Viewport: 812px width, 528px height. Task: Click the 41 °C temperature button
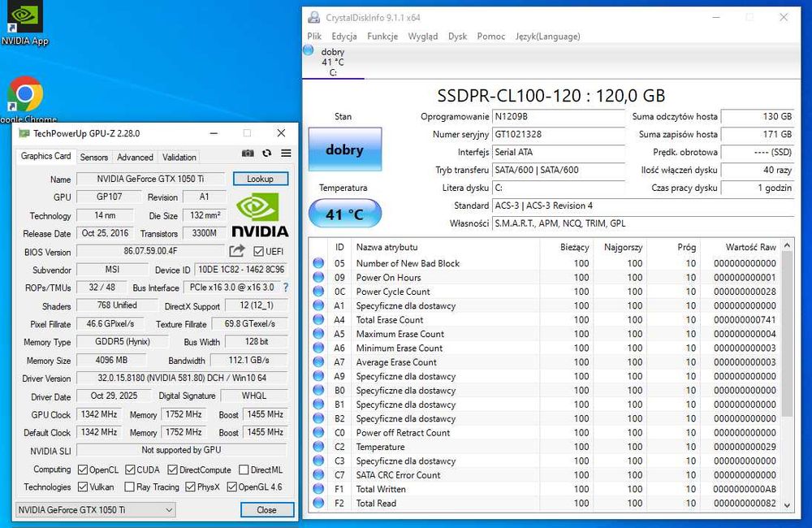(x=345, y=214)
